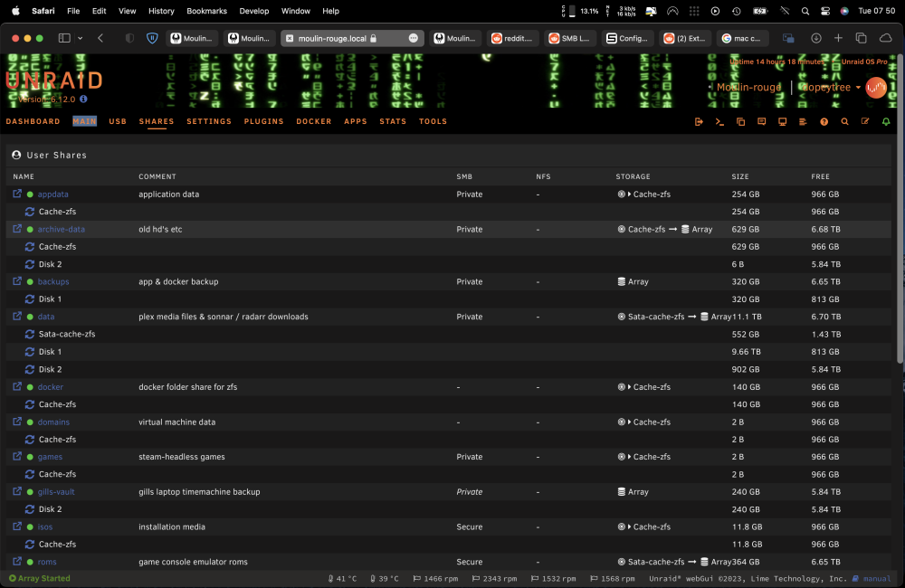Open the backups share link
Viewport: 905px width, 588px height.
point(53,281)
